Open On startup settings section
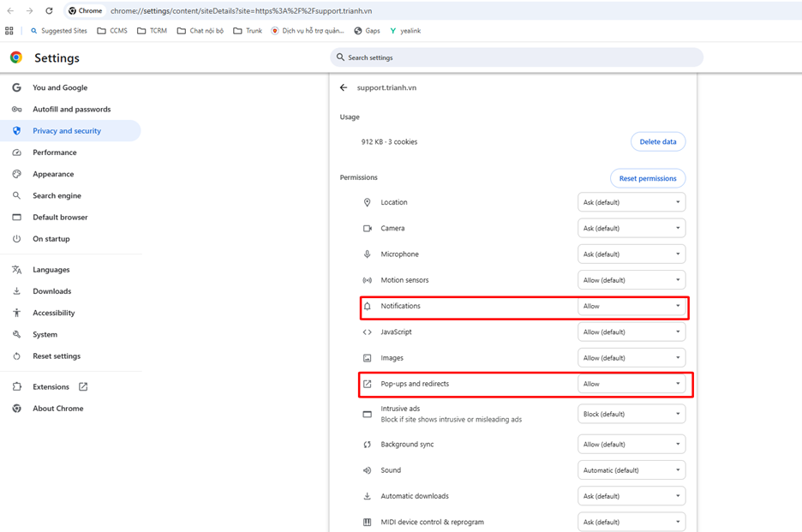 coord(70,239)
